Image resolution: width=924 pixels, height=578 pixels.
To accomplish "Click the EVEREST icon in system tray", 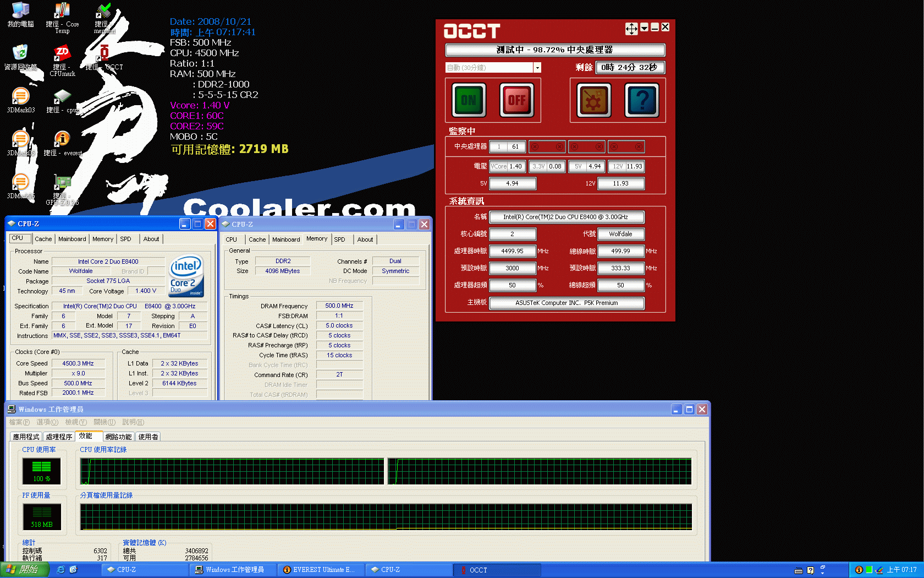I will tap(859, 570).
